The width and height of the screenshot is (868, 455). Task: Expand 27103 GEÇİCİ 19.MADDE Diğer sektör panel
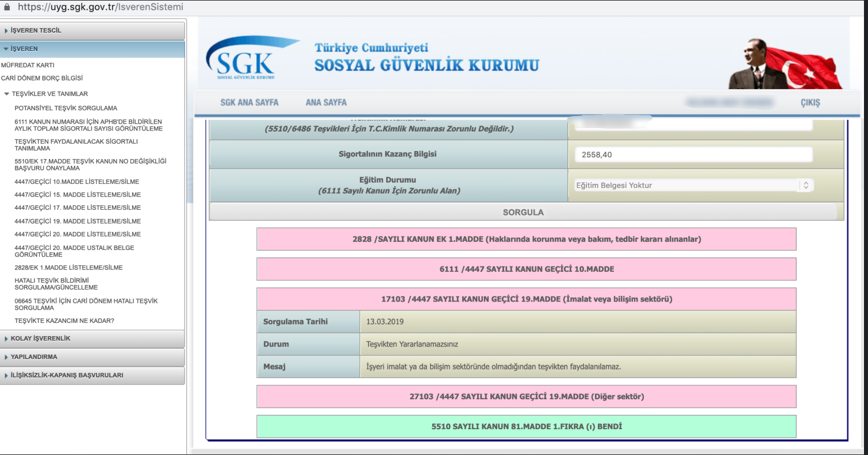click(527, 396)
